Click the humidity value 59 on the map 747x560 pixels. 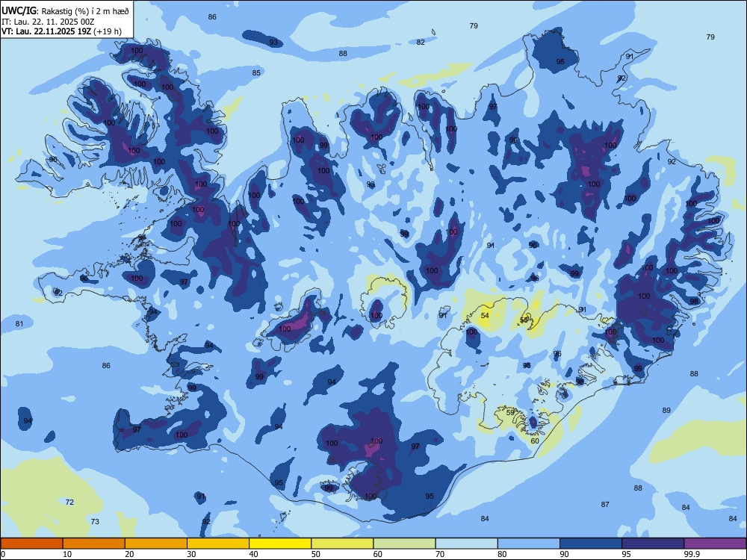(510, 412)
